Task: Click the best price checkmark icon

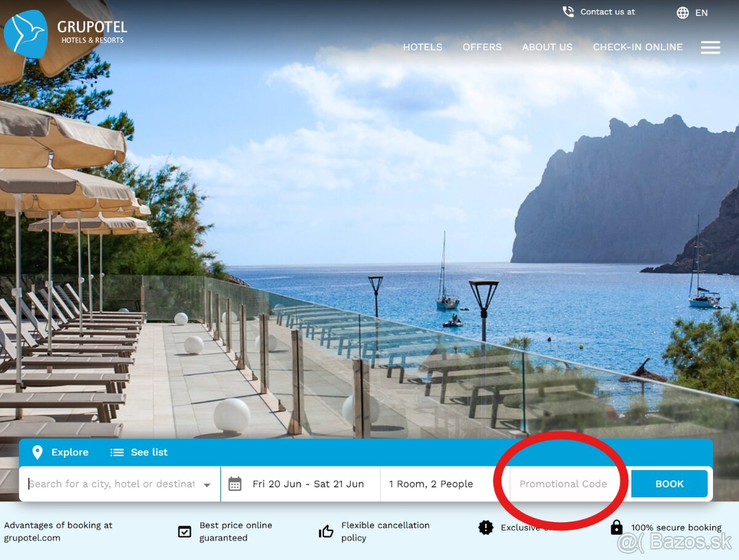Action: click(x=185, y=531)
